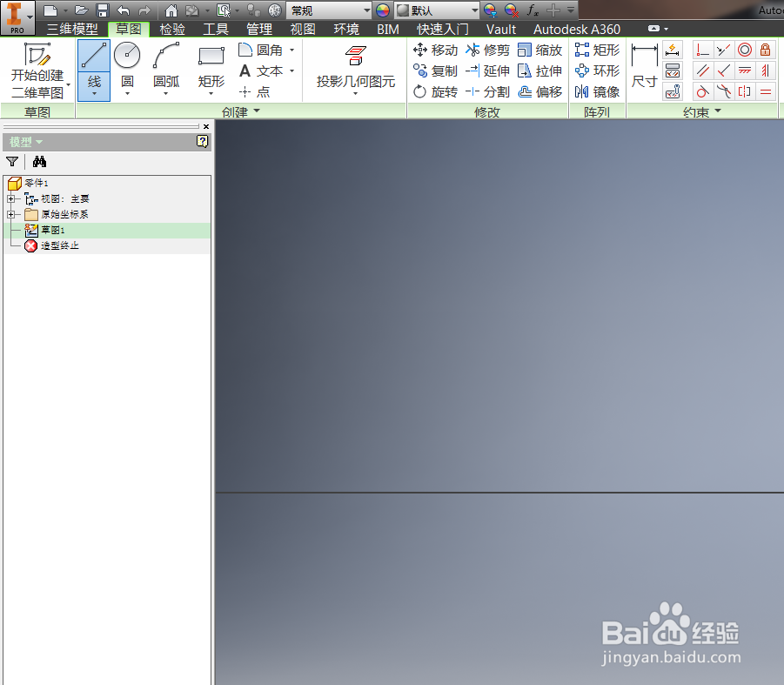Apply the coincident constraint icon
The height and width of the screenshot is (685, 784).
tap(703, 50)
